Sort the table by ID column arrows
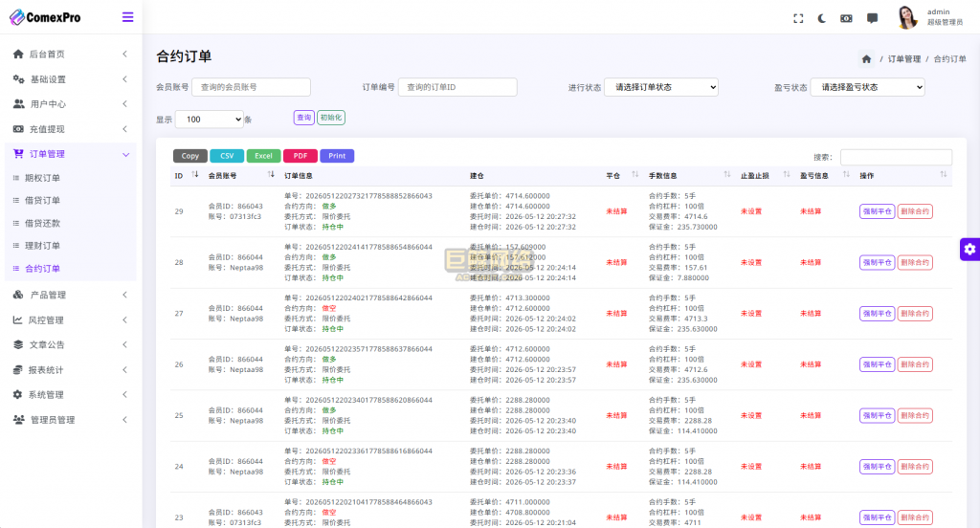 pyautogui.click(x=195, y=174)
